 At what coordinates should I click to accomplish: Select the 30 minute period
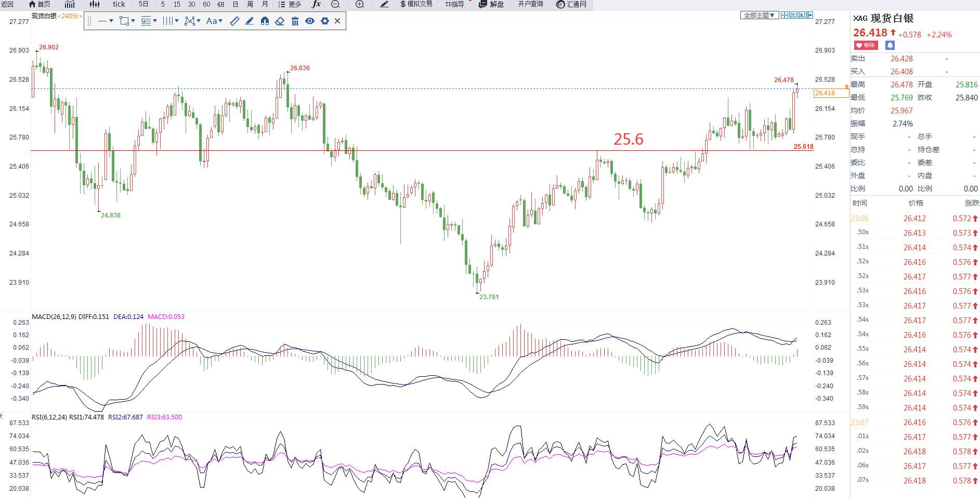pyautogui.click(x=192, y=4)
